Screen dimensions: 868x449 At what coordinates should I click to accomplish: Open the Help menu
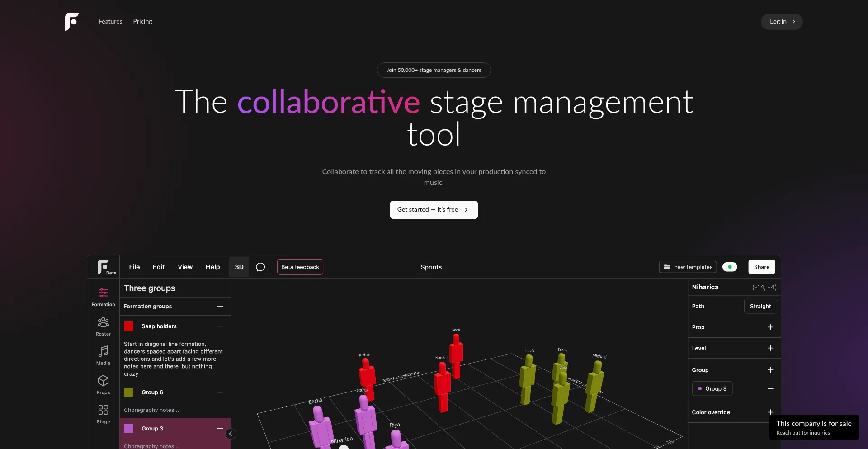click(x=212, y=267)
